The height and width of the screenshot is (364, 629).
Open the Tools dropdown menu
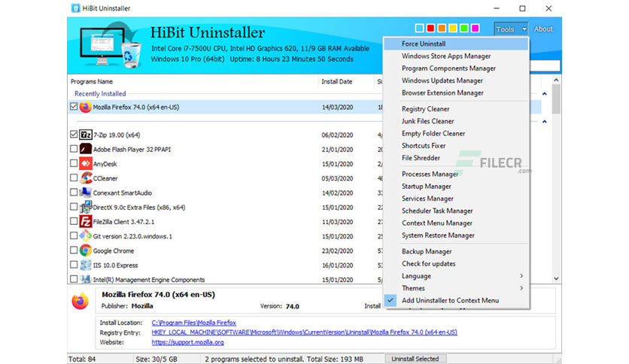tap(511, 29)
